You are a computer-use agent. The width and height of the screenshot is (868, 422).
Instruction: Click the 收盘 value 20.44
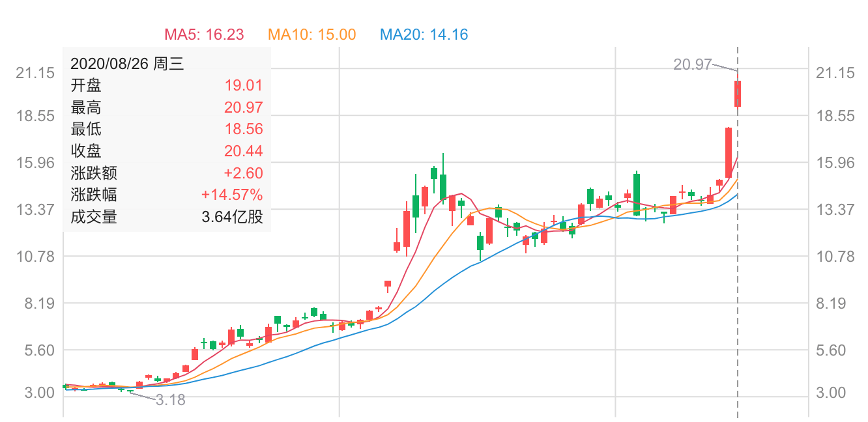pos(243,151)
